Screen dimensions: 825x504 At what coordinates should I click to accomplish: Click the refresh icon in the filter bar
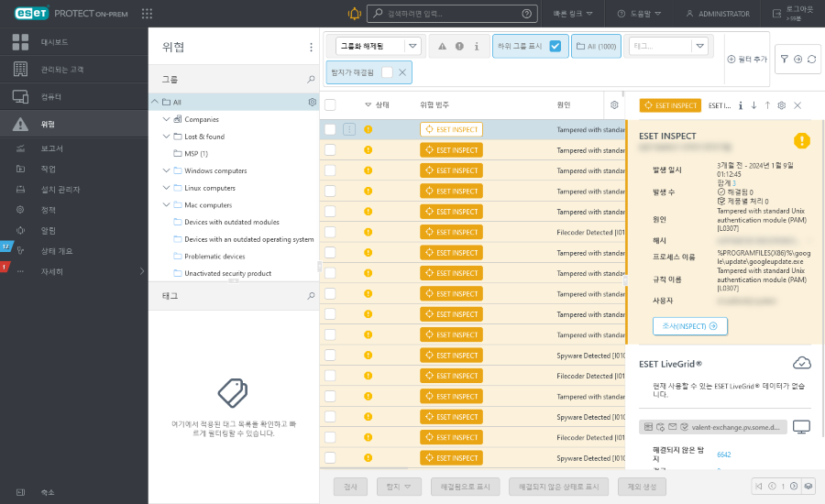[811, 59]
